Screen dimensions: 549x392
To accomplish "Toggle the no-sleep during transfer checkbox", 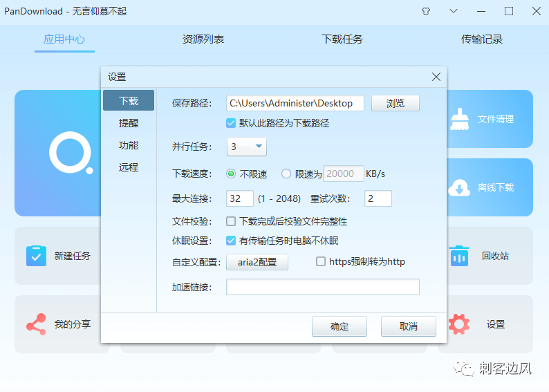I will pos(231,241).
